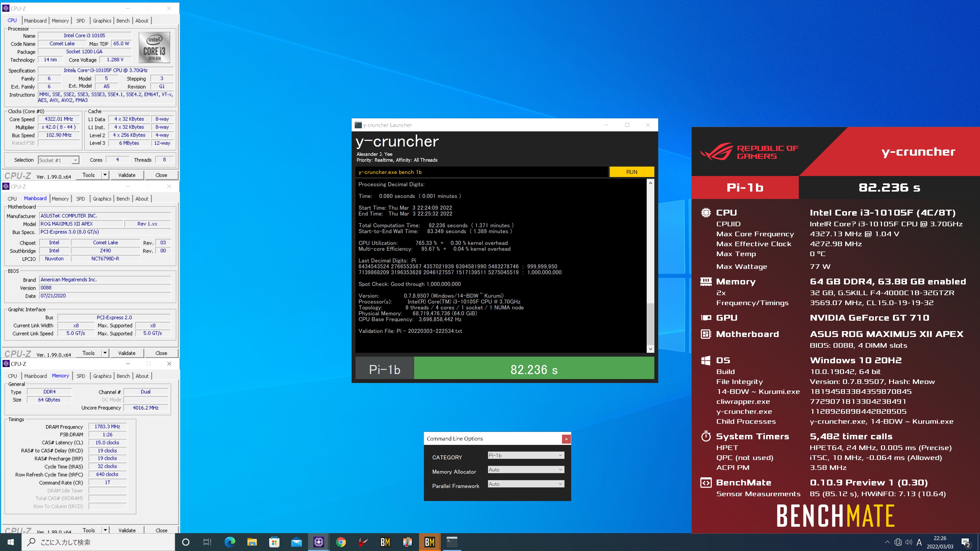Click Validate in top CPU-Z window
The height and width of the screenshot is (551, 980).
pyautogui.click(x=127, y=175)
